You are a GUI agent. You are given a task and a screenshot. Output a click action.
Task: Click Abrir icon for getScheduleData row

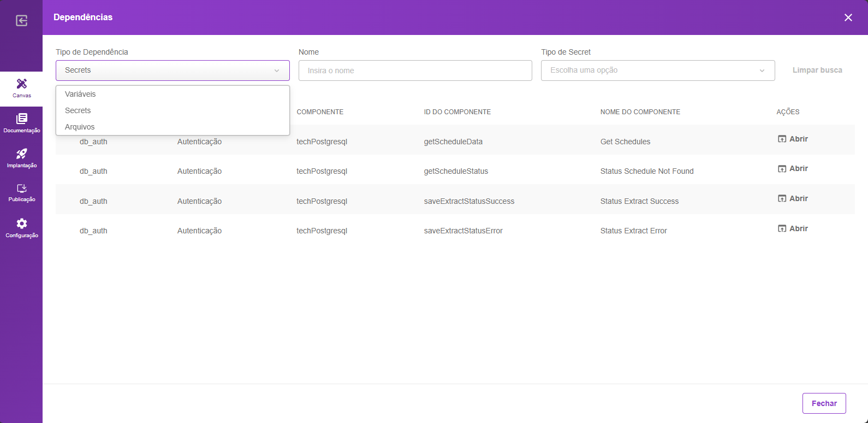782,139
